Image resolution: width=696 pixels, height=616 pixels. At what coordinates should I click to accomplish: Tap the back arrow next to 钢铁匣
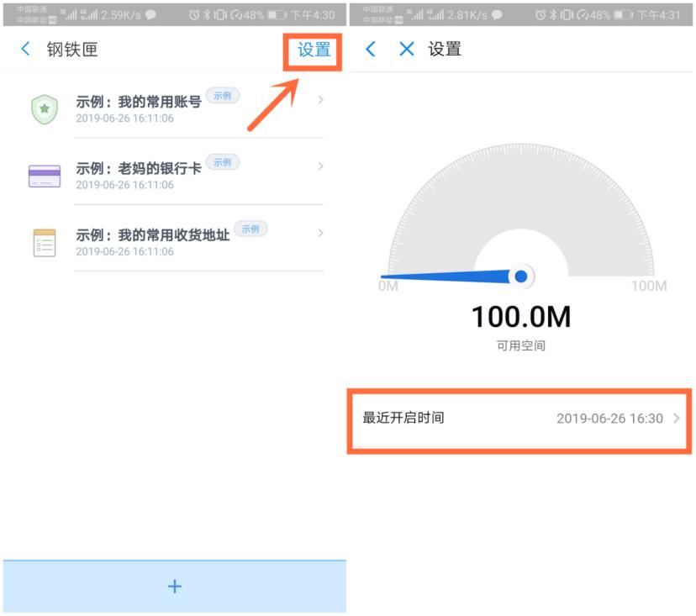coord(24,49)
